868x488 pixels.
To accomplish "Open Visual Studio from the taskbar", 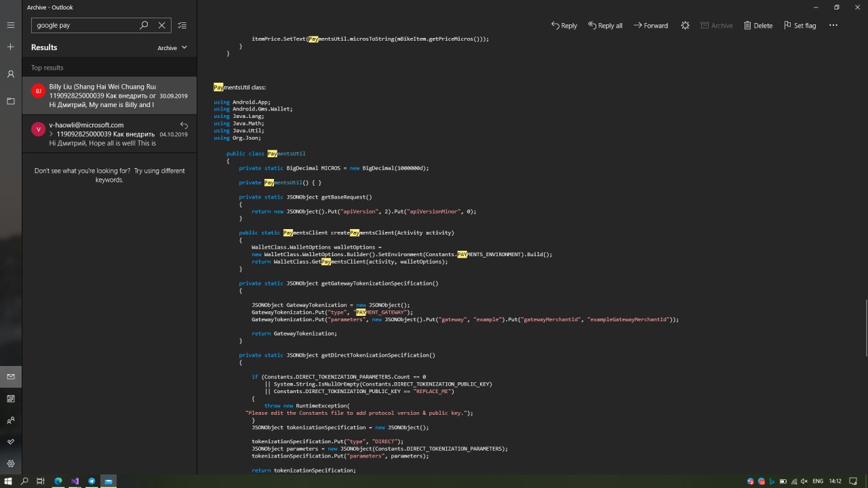I will [x=75, y=481].
